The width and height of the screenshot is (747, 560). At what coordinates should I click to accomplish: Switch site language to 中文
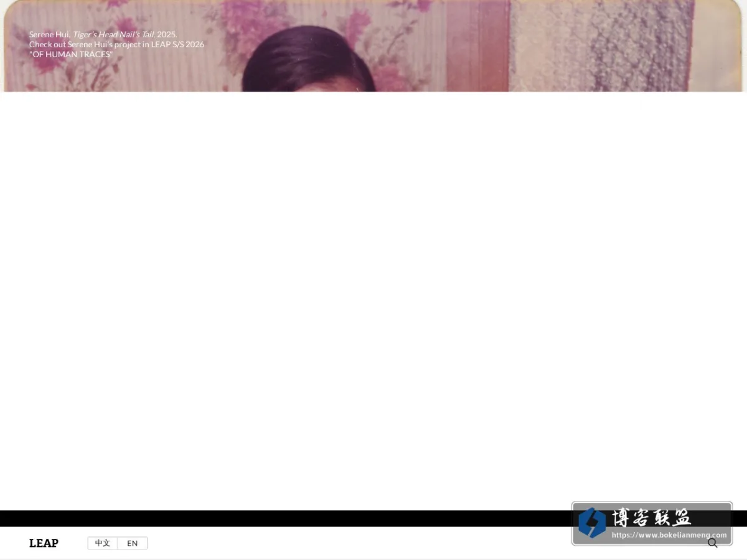103,543
